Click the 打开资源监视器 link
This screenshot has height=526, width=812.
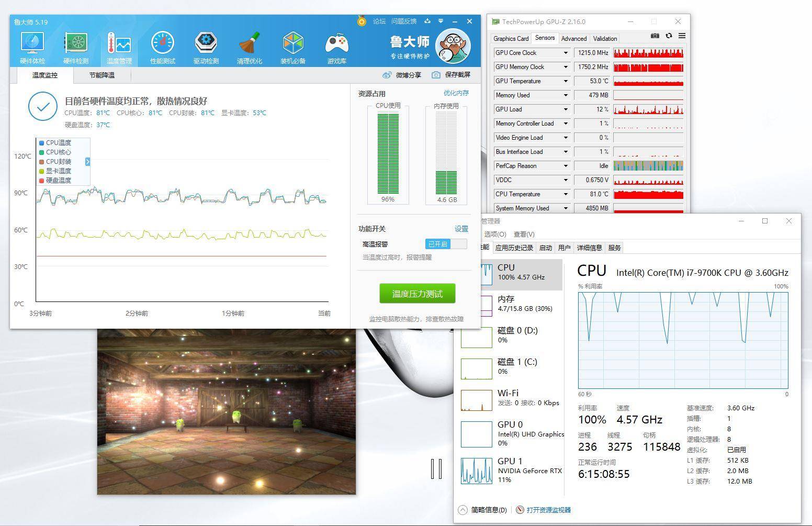point(548,510)
